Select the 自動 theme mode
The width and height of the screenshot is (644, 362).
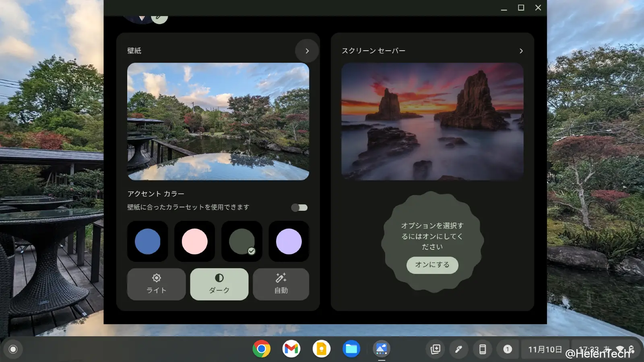pyautogui.click(x=281, y=284)
